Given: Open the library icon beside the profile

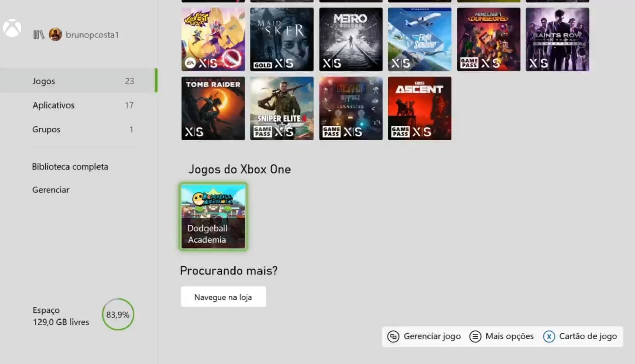Looking at the screenshot, I should [x=39, y=35].
